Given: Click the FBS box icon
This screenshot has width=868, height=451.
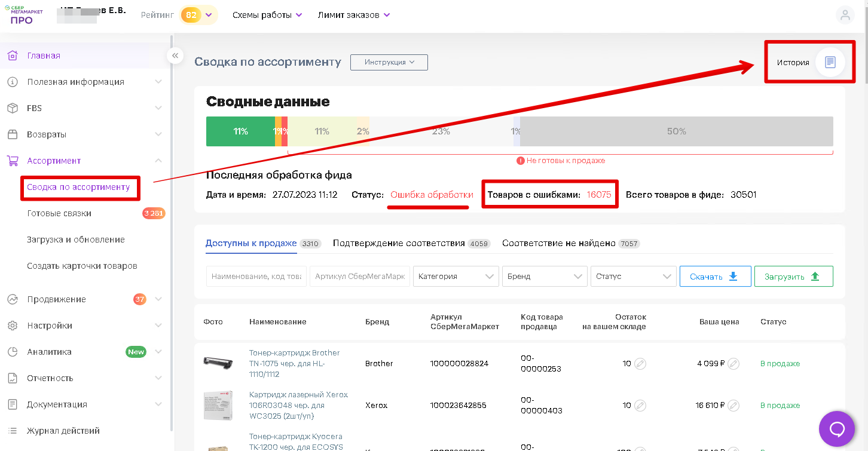Looking at the screenshot, I should [x=12, y=108].
